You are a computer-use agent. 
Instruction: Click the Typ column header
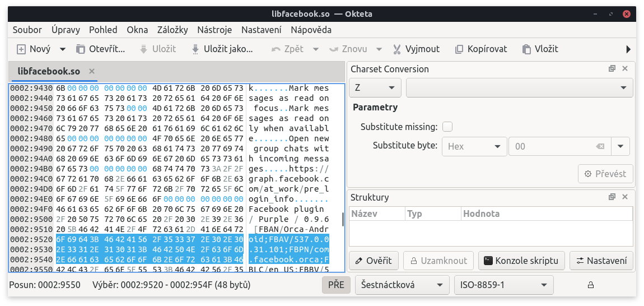(433, 214)
